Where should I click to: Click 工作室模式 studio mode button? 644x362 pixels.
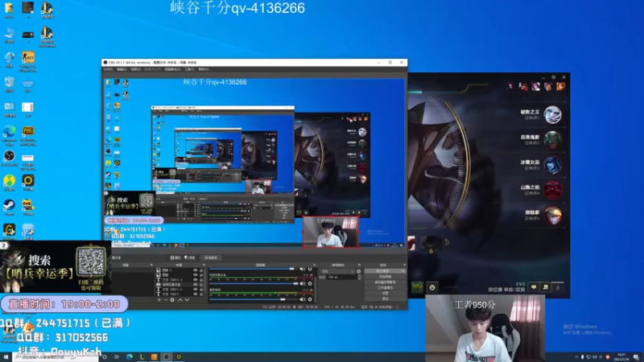[385, 288]
